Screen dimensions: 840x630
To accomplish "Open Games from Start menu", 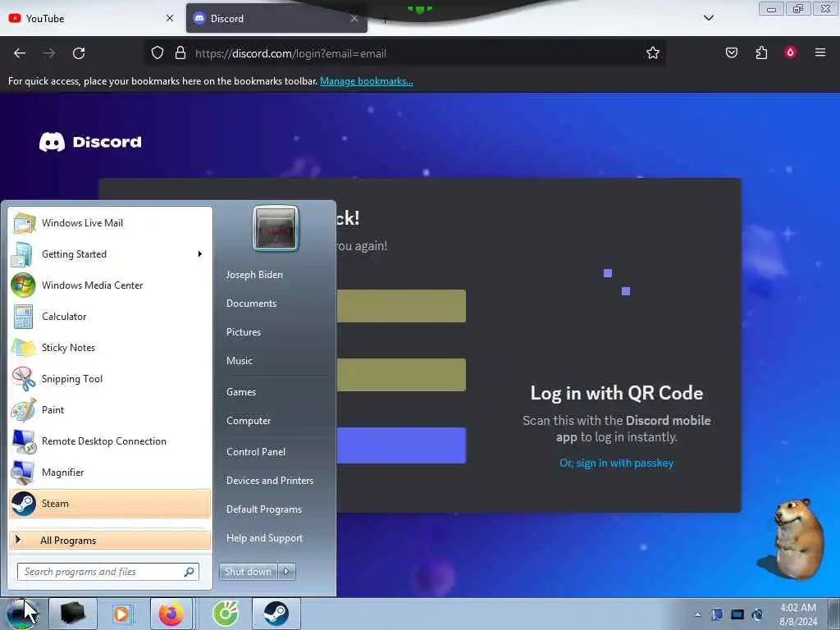I will pos(241,391).
